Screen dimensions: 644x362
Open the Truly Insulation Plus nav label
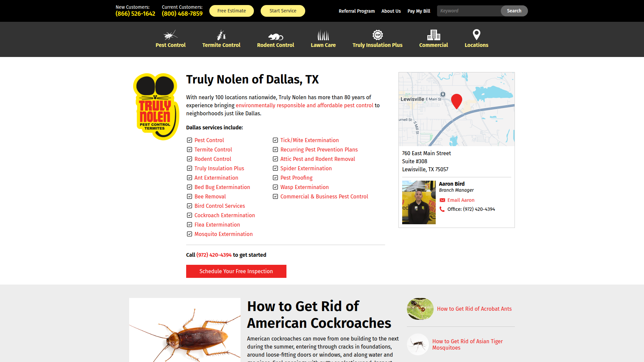377,45
